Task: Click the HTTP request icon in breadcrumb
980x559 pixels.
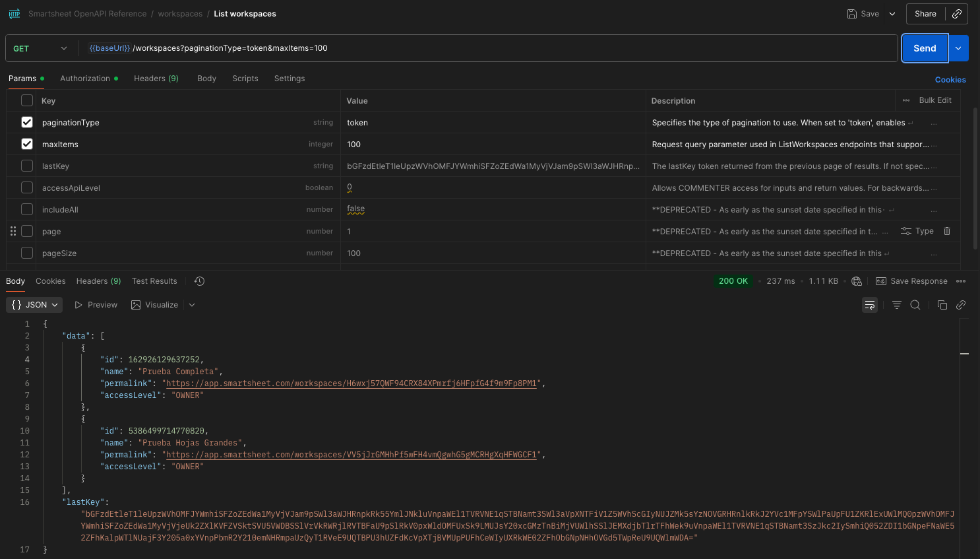Action: pyautogui.click(x=15, y=14)
